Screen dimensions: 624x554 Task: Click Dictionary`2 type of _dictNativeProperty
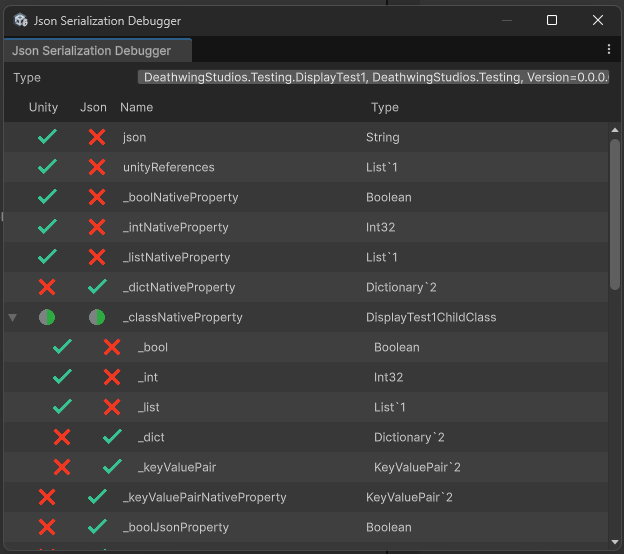[x=401, y=287]
